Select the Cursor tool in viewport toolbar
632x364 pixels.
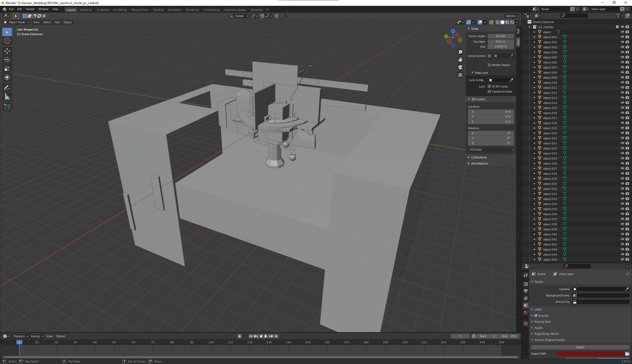pos(7,41)
